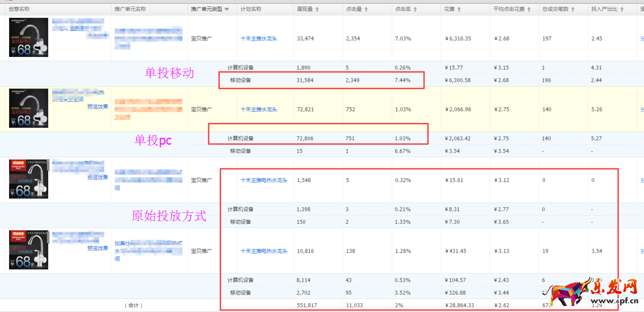Open third row's white faucet thumbnail
Image resolution: width=644 pixels, height=312 pixels.
29,179
